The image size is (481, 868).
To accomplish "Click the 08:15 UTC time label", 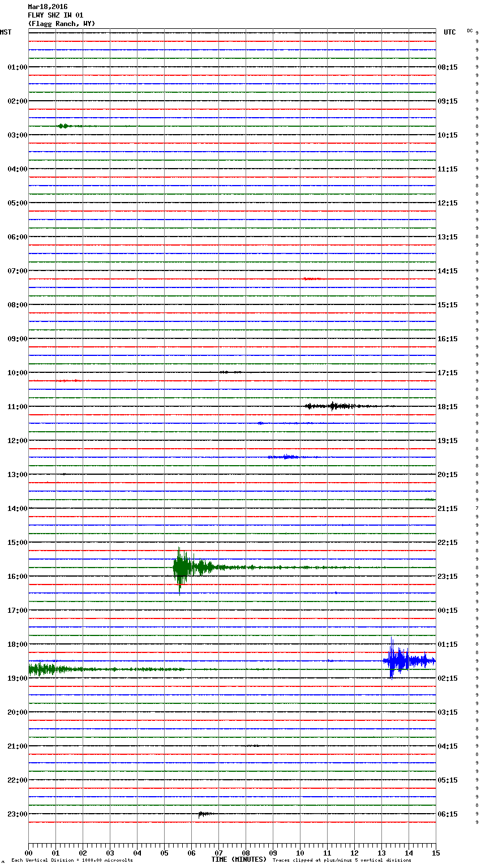I will 448,67.
